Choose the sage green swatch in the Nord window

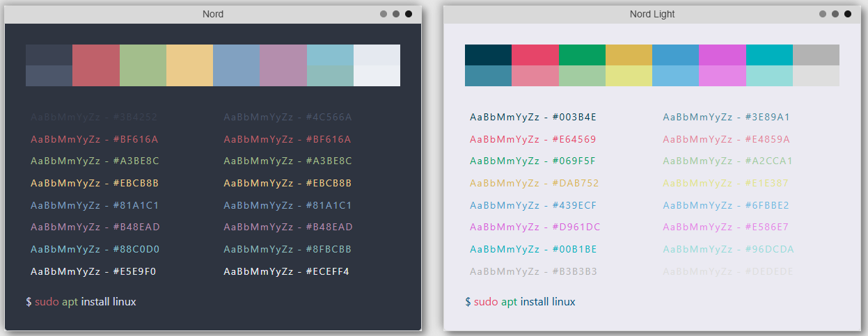(143, 65)
